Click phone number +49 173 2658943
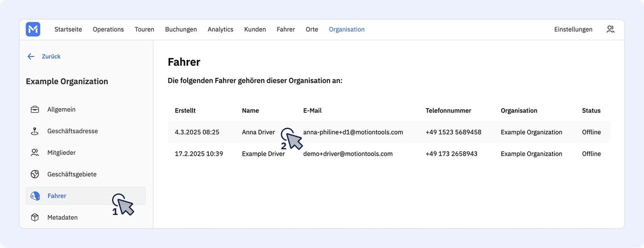 click(452, 154)
